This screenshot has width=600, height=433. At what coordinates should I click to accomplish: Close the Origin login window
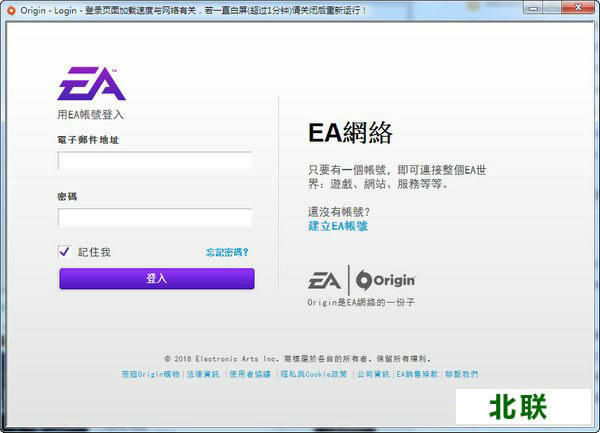click(578, 7)
